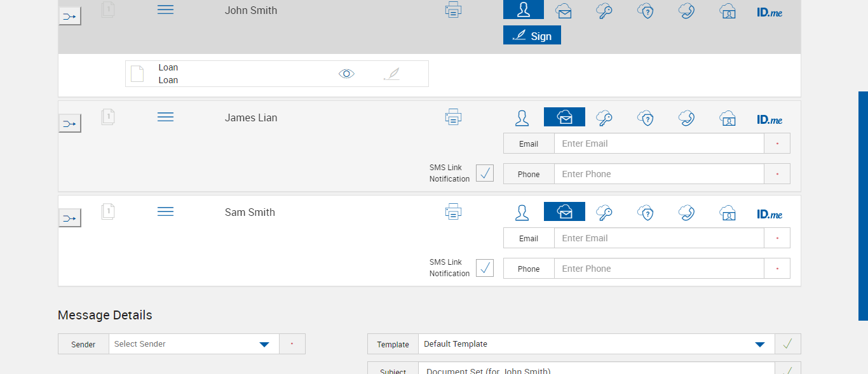Pick in-person signer icon for James Lian

(x=522, y=118)
